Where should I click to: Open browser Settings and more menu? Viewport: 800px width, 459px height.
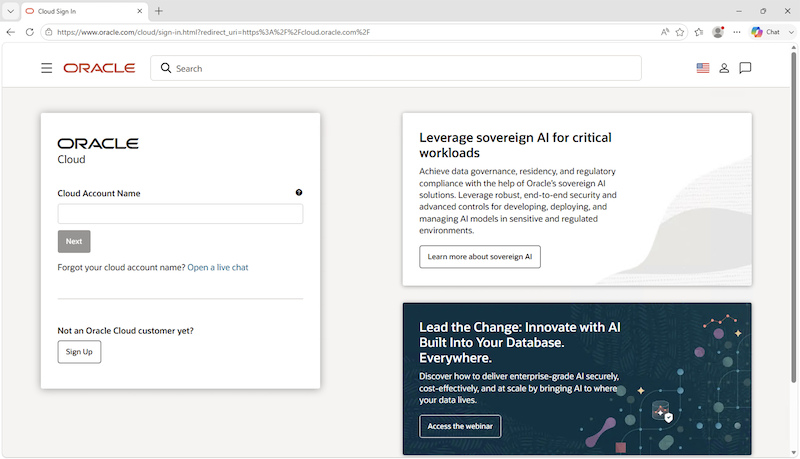[737, 32]
